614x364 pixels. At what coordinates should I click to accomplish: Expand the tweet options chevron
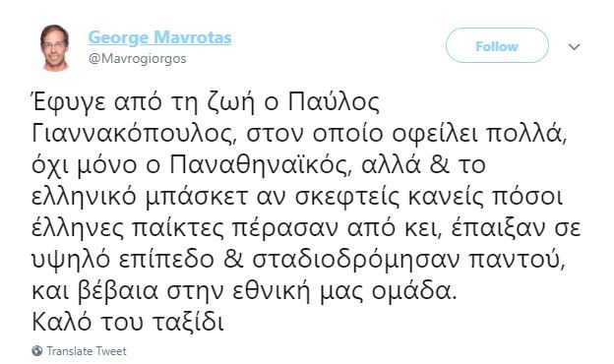574,47
